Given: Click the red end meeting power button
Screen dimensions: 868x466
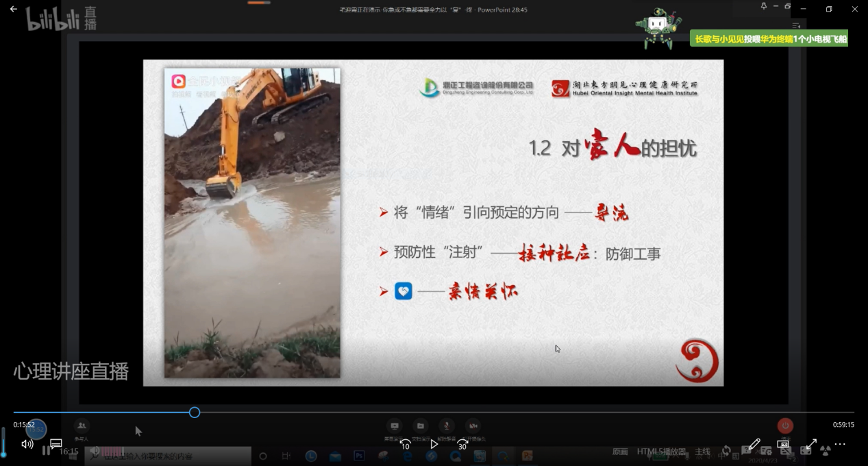Looking at the screenshot, I should pos(785,426).
